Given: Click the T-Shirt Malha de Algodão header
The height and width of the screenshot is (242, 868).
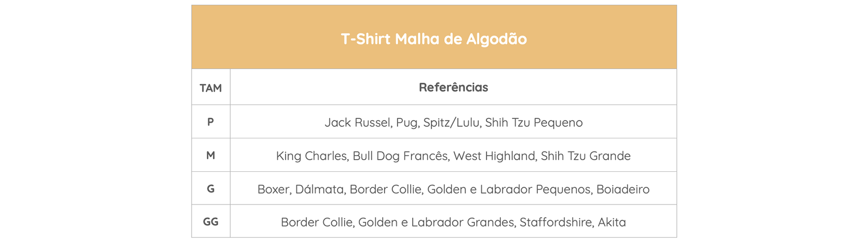Looking at the screenshot, I should point(434,37).
